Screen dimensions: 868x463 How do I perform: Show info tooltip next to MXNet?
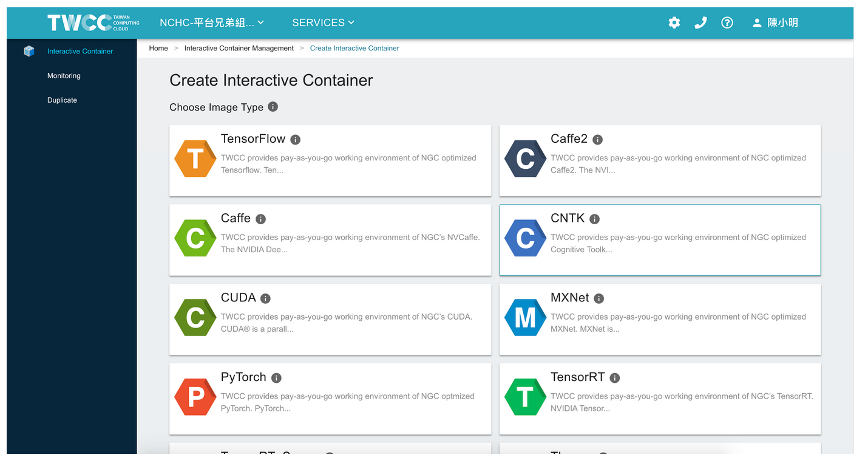pyautogui.click(x=599, y=298)
